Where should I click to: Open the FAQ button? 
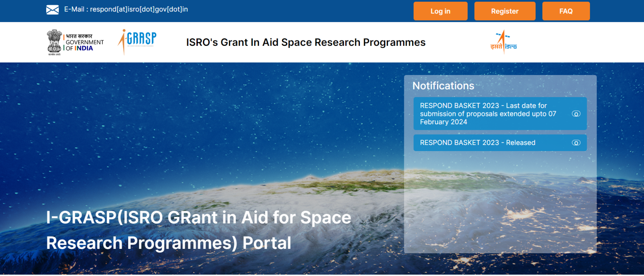[x=566, y=11]
